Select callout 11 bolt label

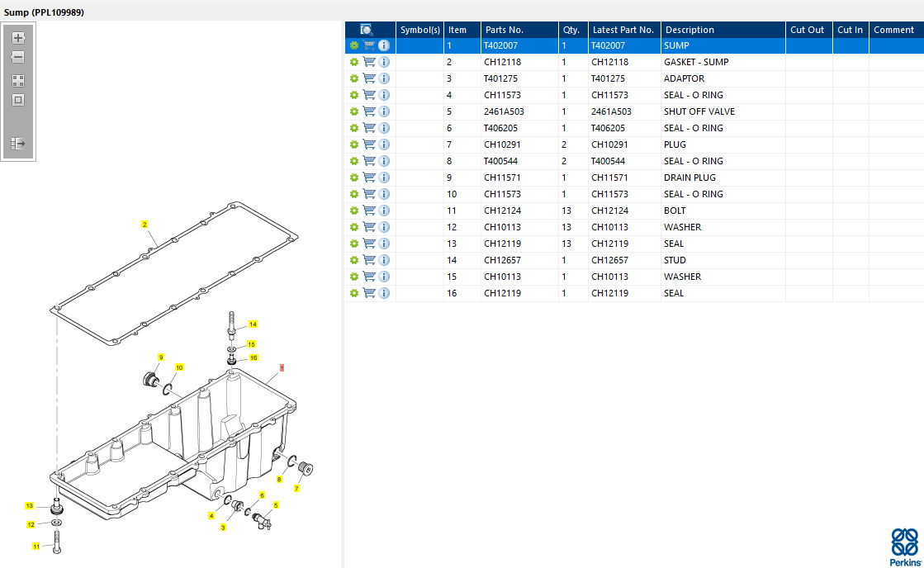pyautogui.click(x=36, y=547)
